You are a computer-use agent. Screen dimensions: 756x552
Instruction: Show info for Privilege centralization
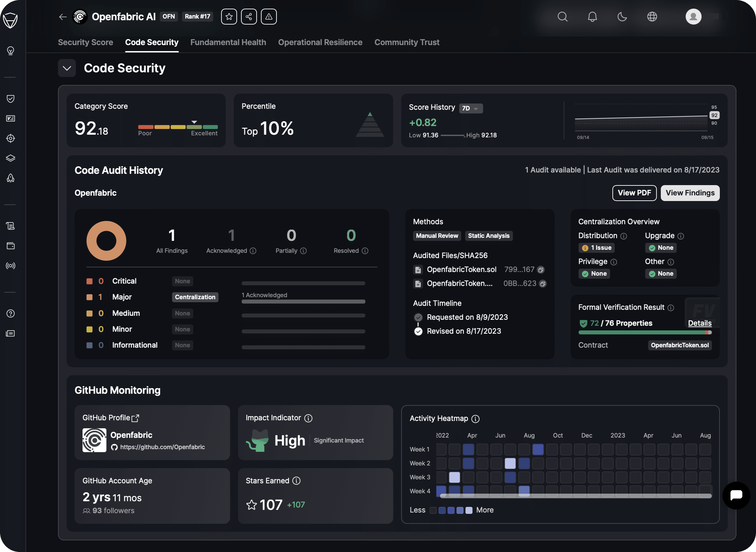pos(614,262)
